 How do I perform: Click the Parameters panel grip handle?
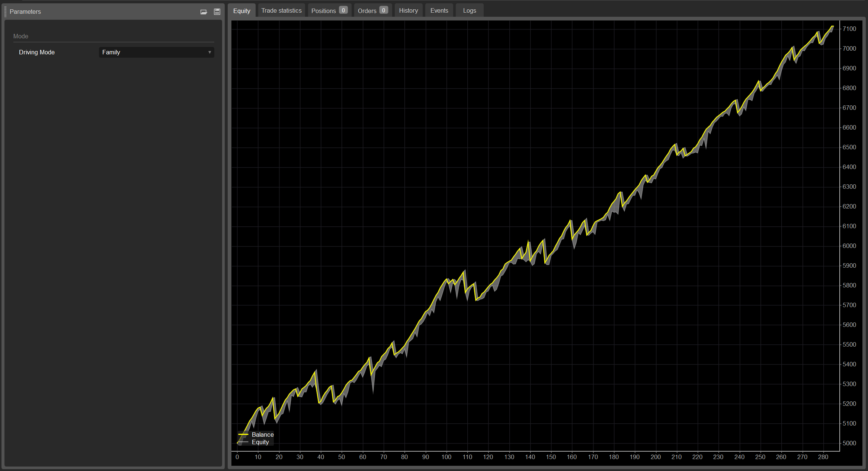coord(6,12)
